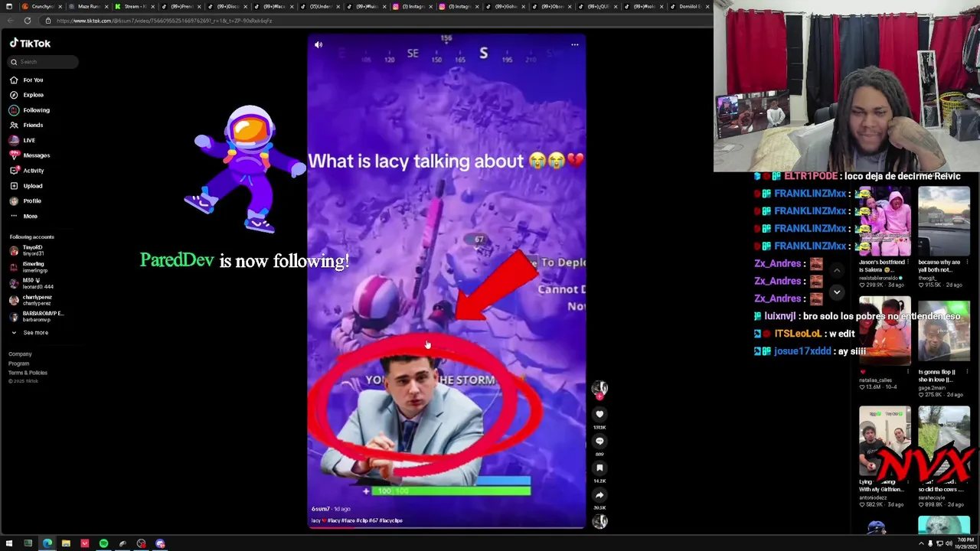
Task: Switch to the first Instagram browser tab
Action: [413, 6]
